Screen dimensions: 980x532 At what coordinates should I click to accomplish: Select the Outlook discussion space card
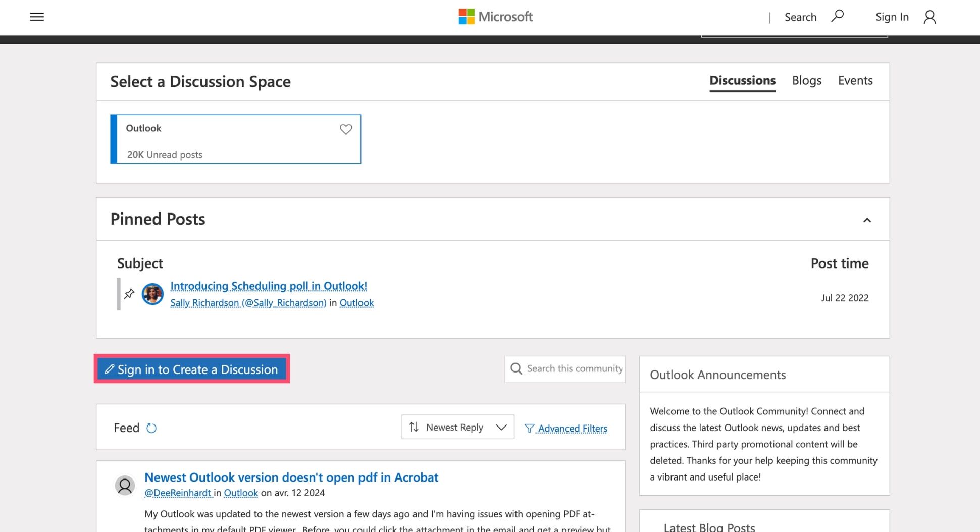pyautogui.click(x=236, y=139)
